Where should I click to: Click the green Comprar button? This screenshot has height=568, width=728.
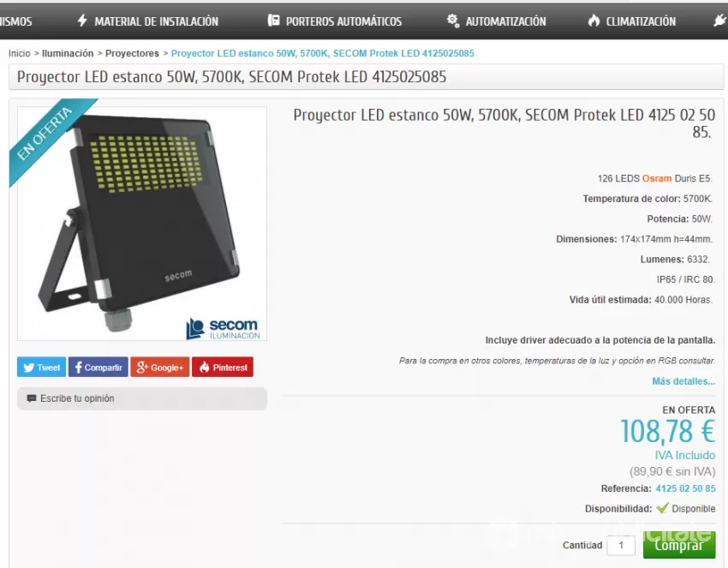[679, 545]
